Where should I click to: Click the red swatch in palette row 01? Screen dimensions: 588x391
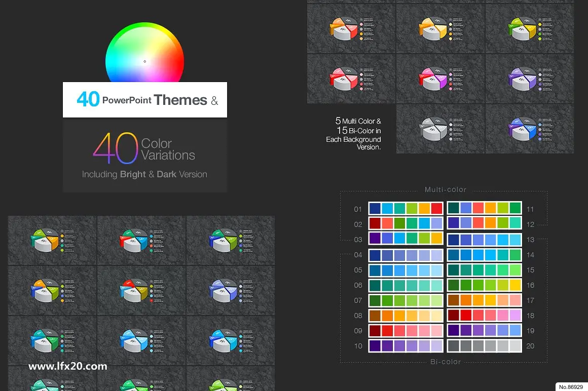(436, 208)
